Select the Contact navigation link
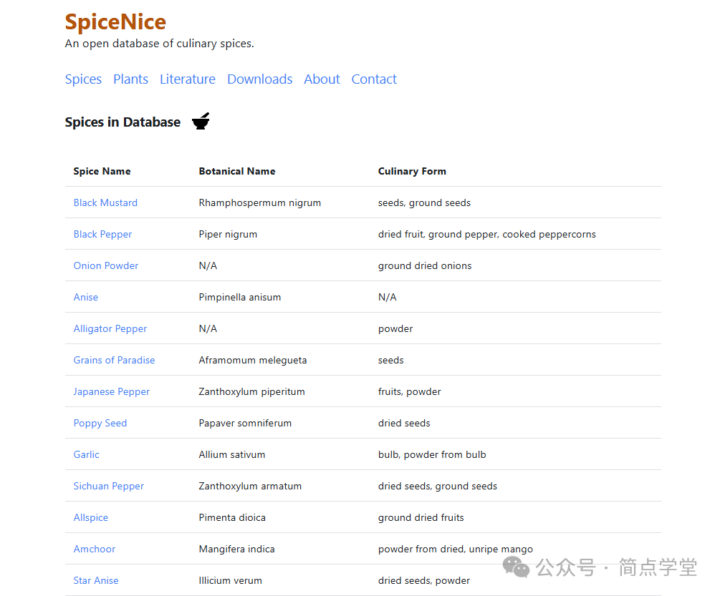 tap(374, 79)
